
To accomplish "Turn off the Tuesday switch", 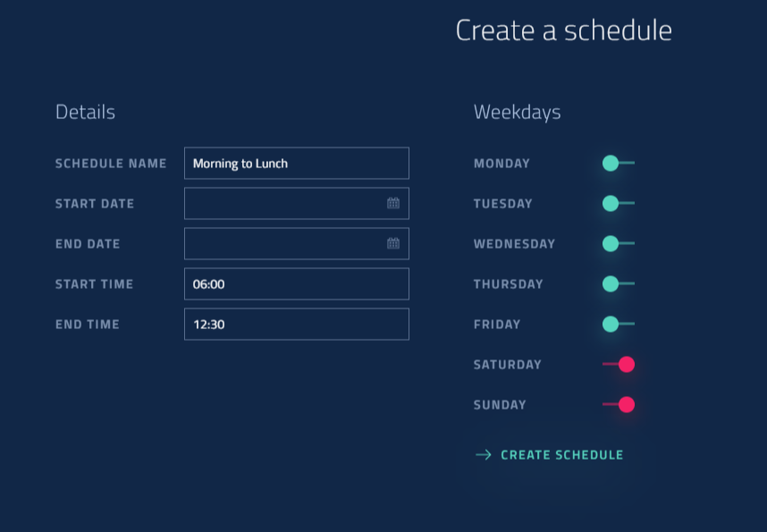I will pos(618,203).
